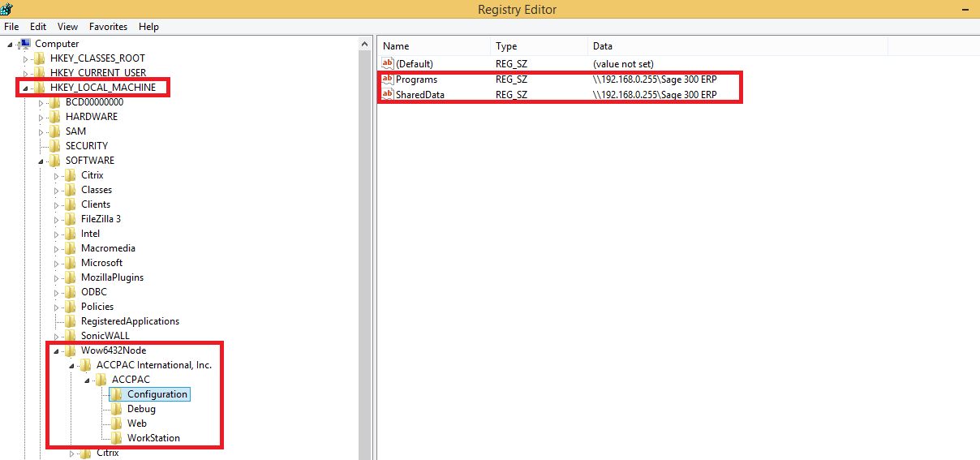Screen dimensions: 980x460
Task: Open the View menu
Action: pos(68,27)
